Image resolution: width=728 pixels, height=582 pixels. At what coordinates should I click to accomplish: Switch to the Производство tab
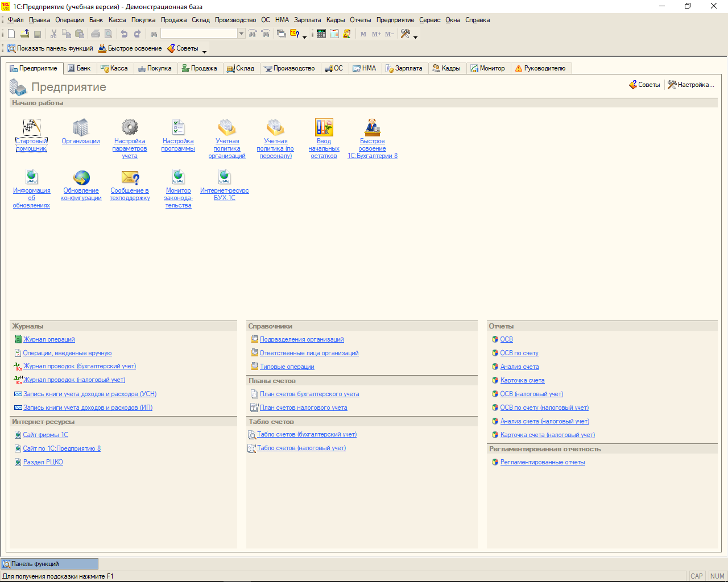coord(289,68)
